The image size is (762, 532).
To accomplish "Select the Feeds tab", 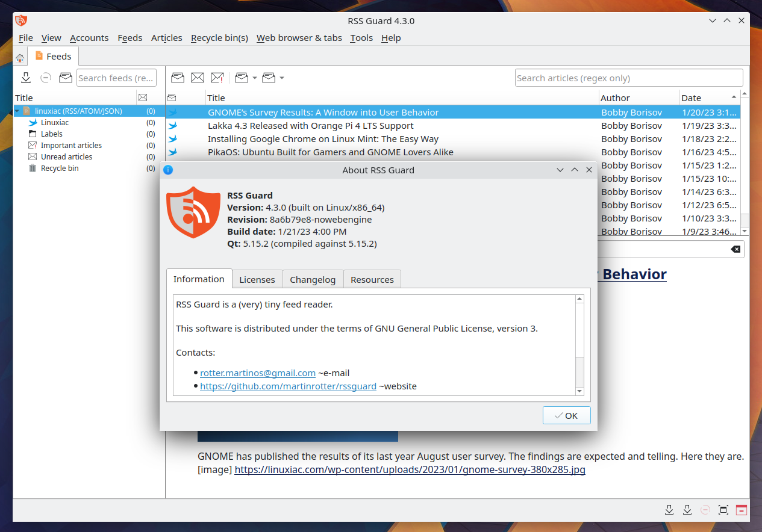I will [53, 56].
